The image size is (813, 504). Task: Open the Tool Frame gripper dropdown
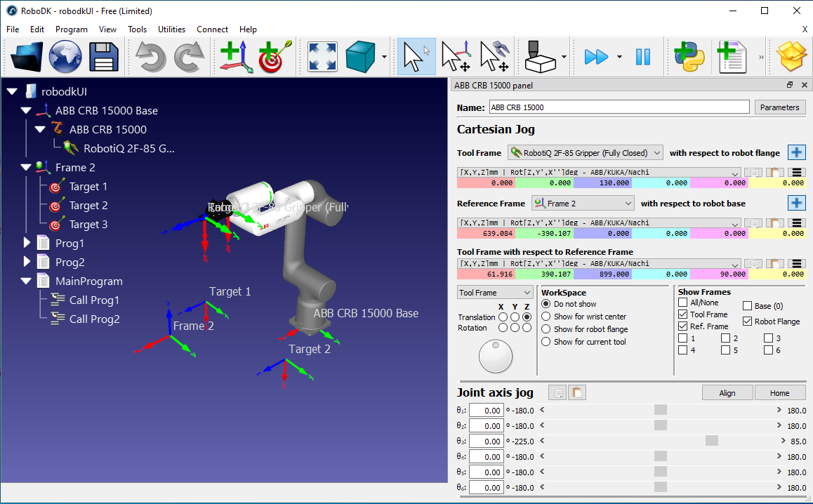[x=585, y=152]
